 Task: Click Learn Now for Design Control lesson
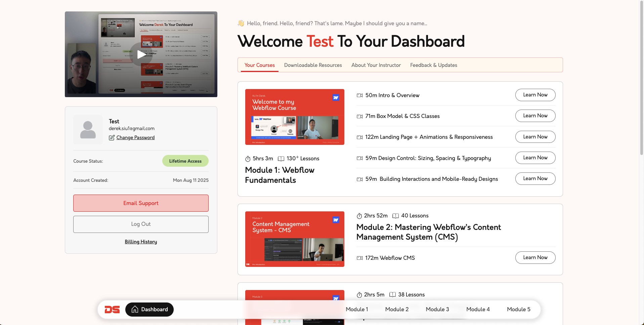click(x=535, y=158)
